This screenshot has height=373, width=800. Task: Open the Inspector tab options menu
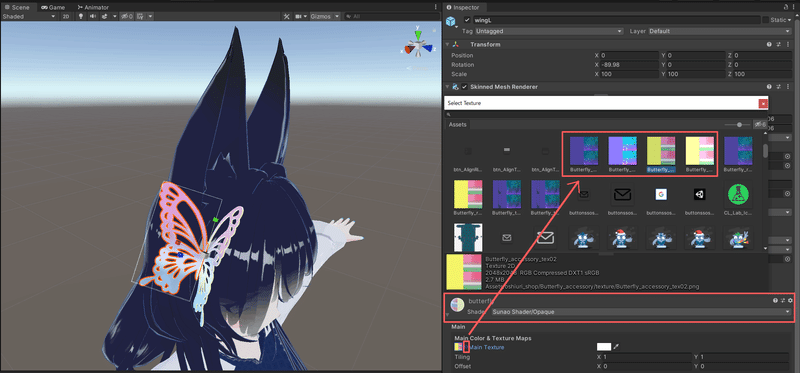[794, 7]
